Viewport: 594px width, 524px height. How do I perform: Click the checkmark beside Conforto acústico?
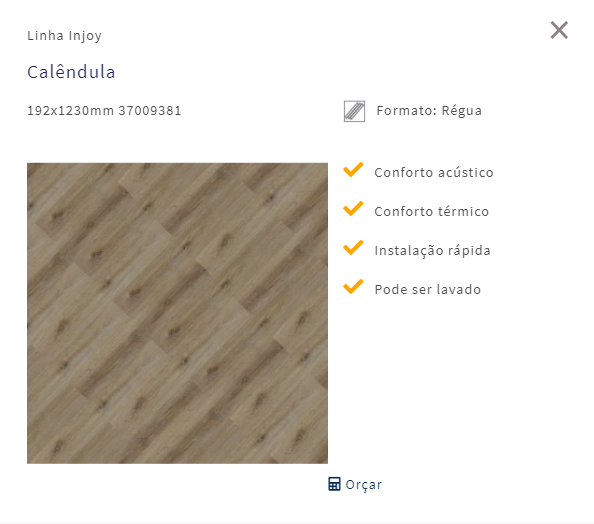coord(353,170)
